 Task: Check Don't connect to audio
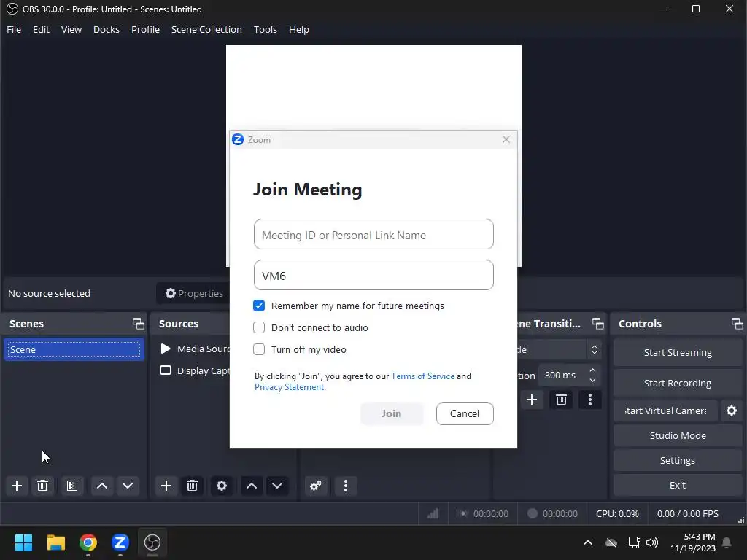259,327
